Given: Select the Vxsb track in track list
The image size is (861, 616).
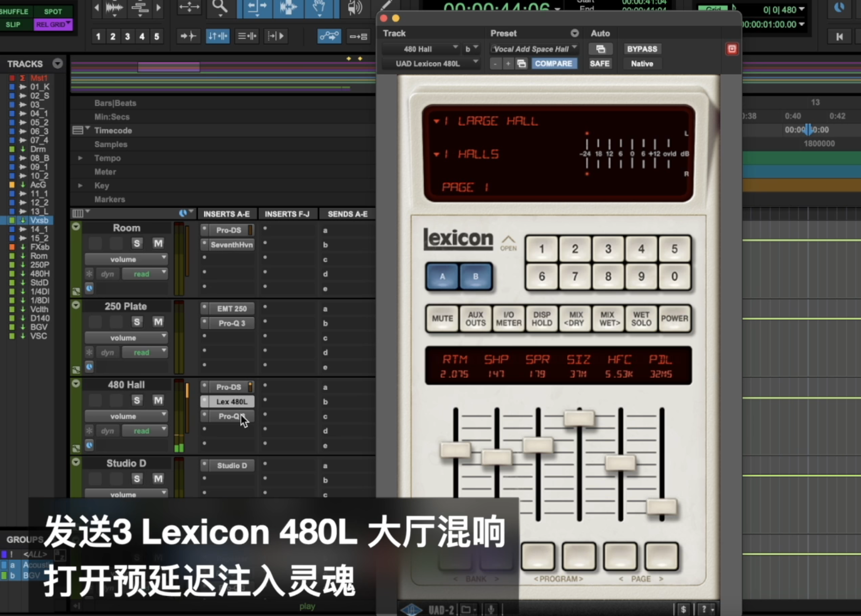Looking at the screenshot, I should 39,220.
